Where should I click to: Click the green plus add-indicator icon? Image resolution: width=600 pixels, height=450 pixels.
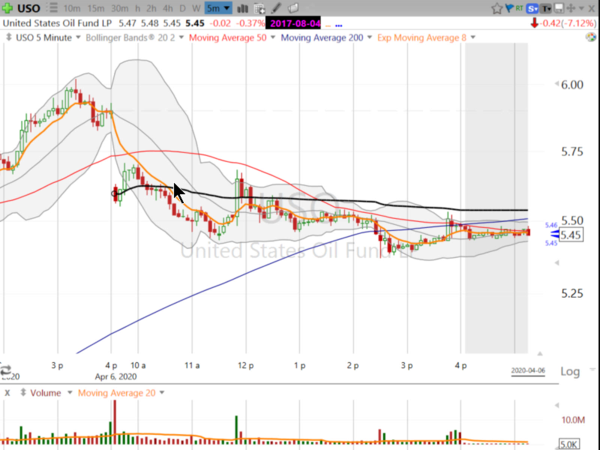click(7, 8)
